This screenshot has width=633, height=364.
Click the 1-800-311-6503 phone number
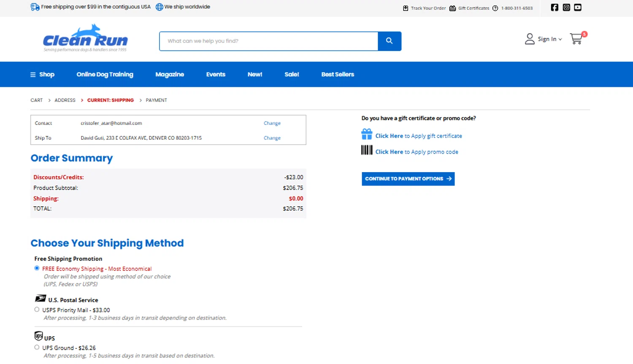click(517, 8)
